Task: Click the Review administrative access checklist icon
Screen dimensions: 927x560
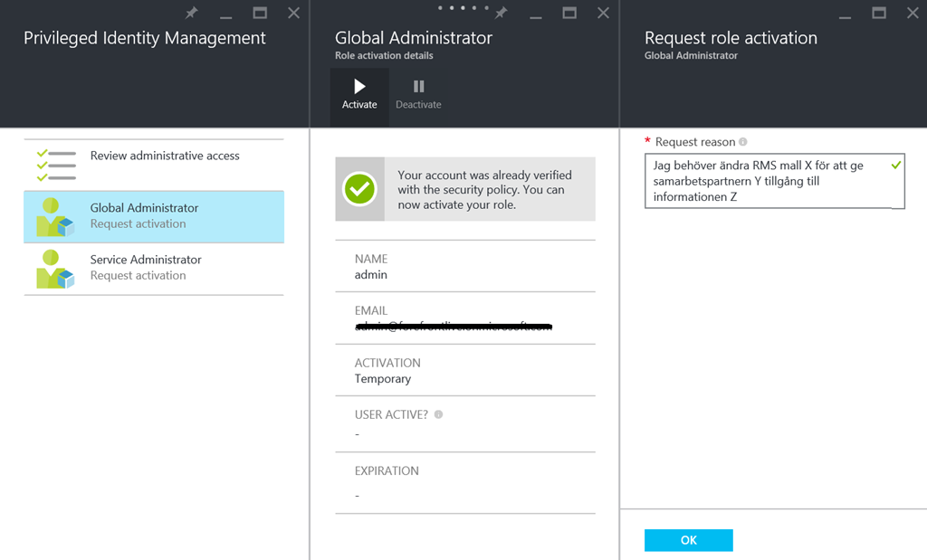Action: [x=55, y=165]
